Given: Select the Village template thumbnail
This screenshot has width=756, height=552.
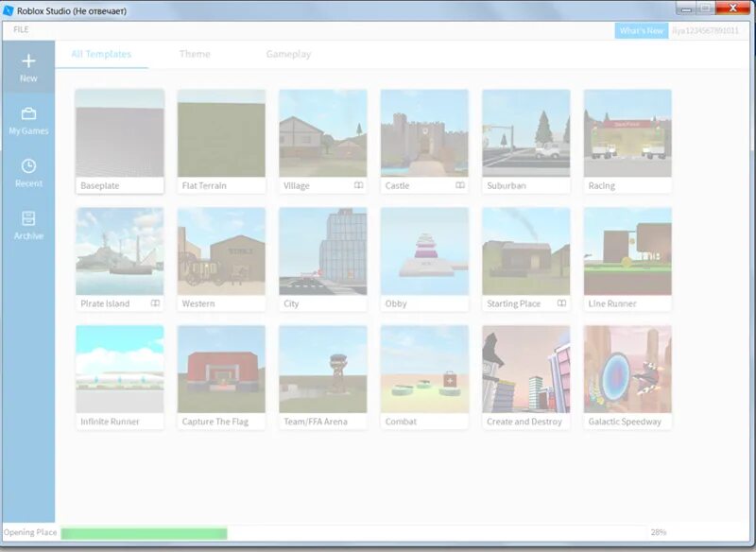Looking at the screenshot, I should point(323,133).
